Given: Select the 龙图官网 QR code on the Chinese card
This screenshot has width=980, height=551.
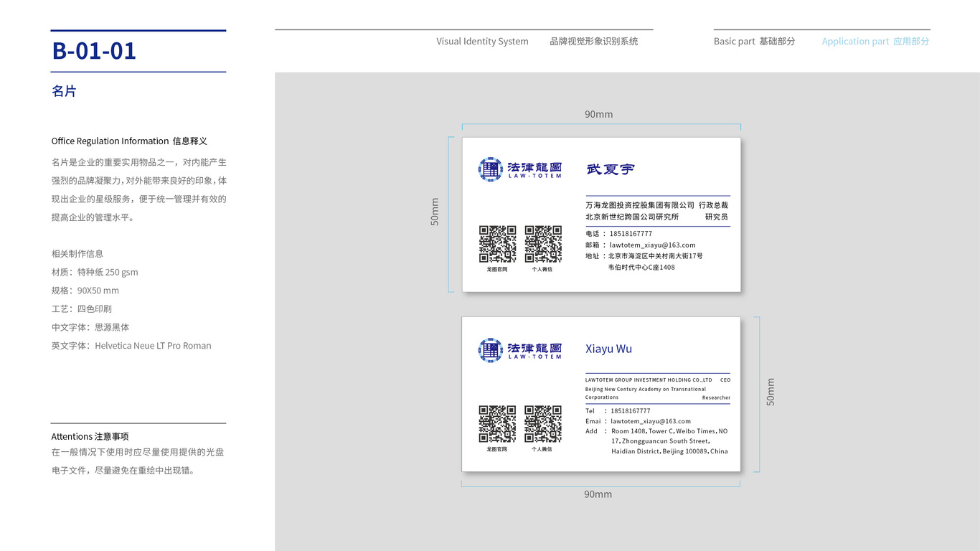Looking at the screenshot, I should click(497, 244).
